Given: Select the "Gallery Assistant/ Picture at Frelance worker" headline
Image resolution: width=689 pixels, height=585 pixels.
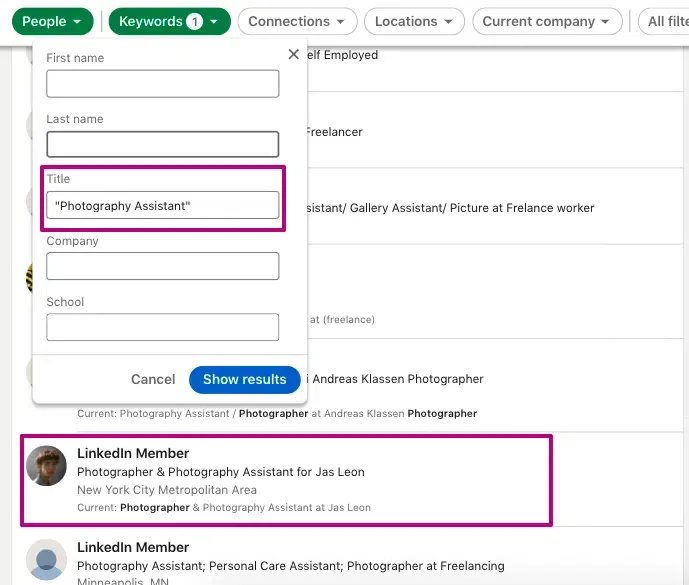Looking at the screenshot, I should (471, 208).
